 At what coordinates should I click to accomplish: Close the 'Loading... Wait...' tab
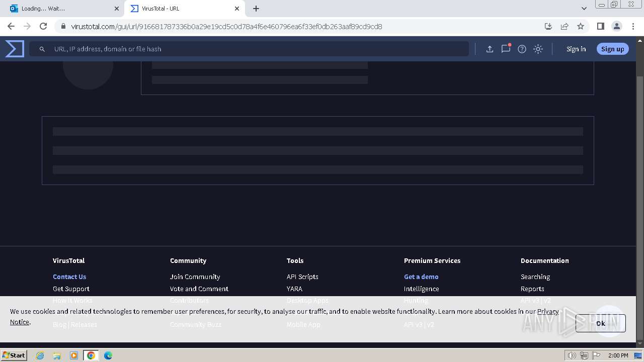coord(117,9)
